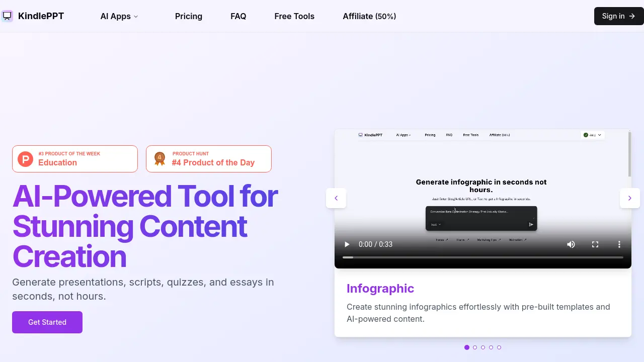Select FAQ in the navigation bar
This screenshot has width=644, height=362.
tap(238, 16)
